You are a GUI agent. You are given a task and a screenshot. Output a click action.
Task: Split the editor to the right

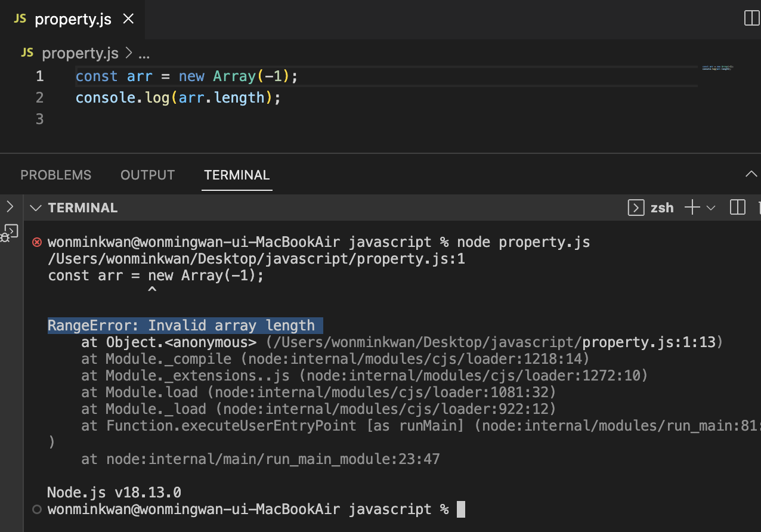752,18
